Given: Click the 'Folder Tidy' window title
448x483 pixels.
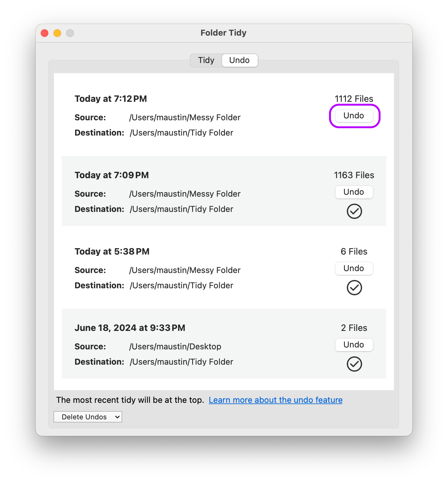Looking at the screenshot, I should point(223,33).
